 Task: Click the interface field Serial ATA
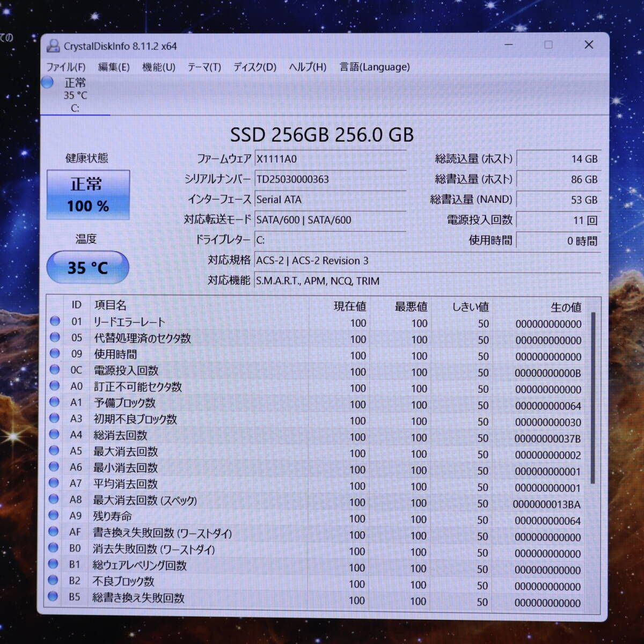click(330, 200)
